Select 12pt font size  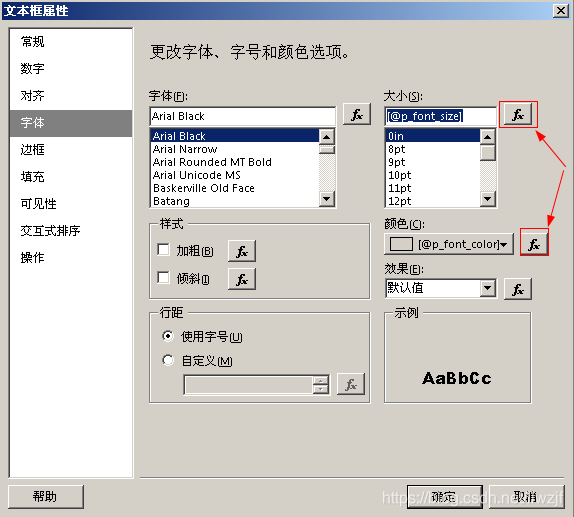(433, 201)
